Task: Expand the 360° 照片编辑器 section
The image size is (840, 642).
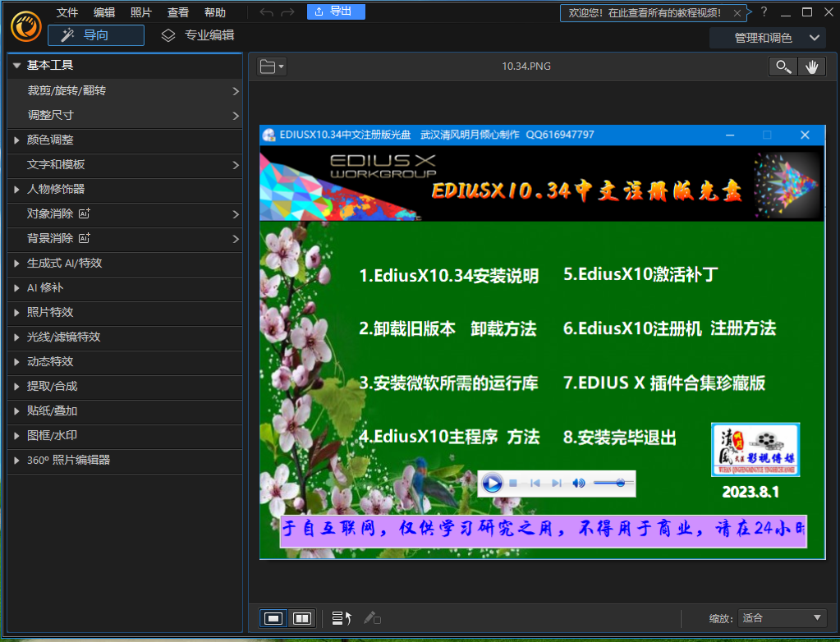Action: coord(125,461)
